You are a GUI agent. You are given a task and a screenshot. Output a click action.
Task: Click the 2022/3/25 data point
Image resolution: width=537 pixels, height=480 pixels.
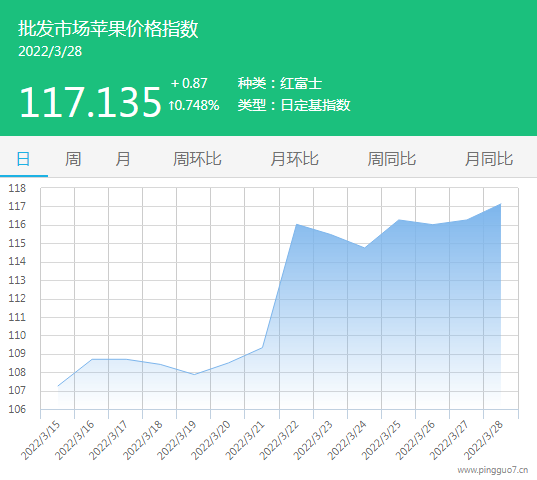(x=399, y=220)
